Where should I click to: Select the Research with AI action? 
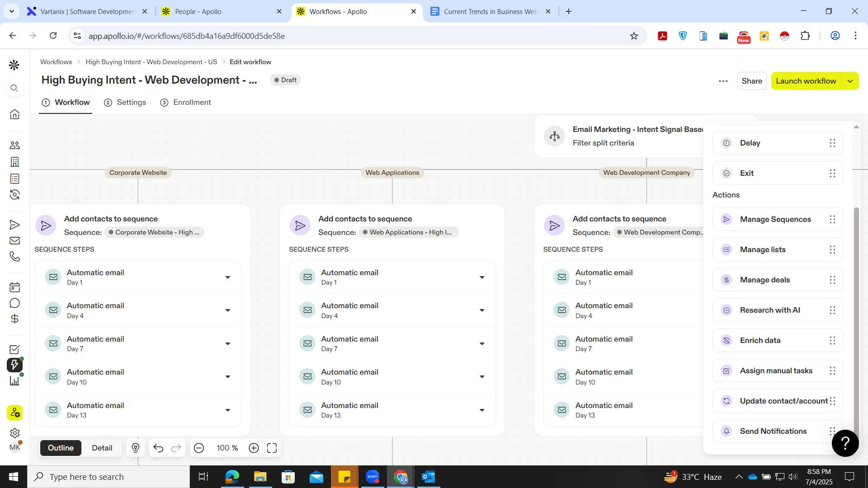point(778,310)
